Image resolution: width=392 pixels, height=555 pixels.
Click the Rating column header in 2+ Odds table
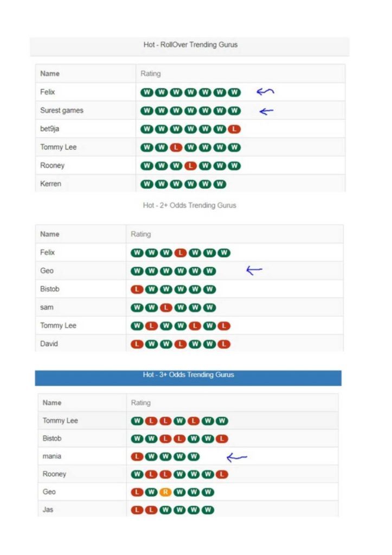(x=140, y=234)
